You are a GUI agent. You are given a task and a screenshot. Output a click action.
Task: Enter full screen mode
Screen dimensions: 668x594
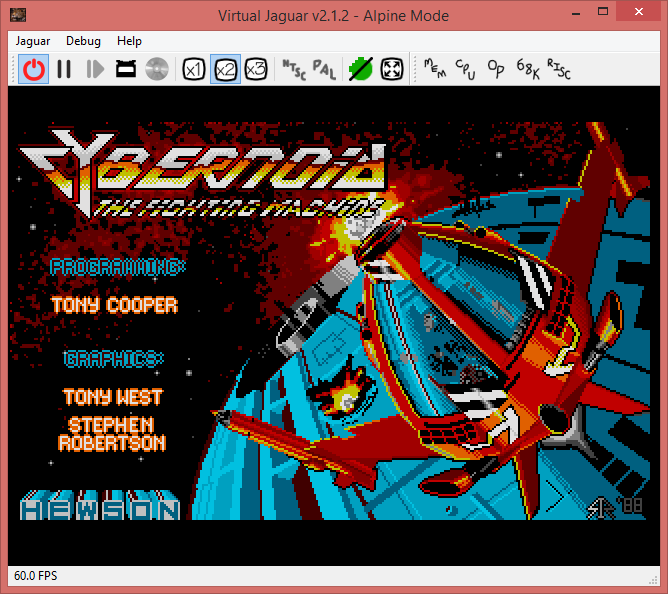point(392,69)
